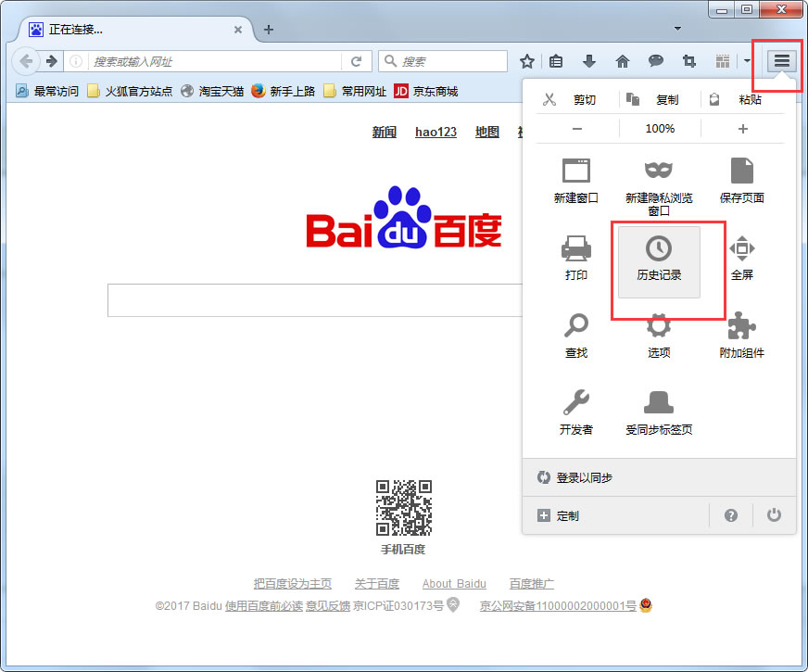
Task: Reload the page with the refresh icon
Action: pyautogui.click(x=356, y=62)
